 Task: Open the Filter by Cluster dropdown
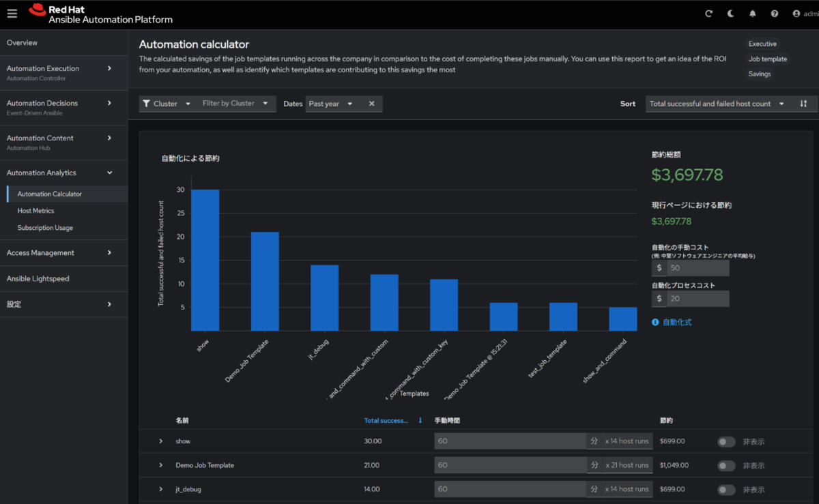coord(237,104)
